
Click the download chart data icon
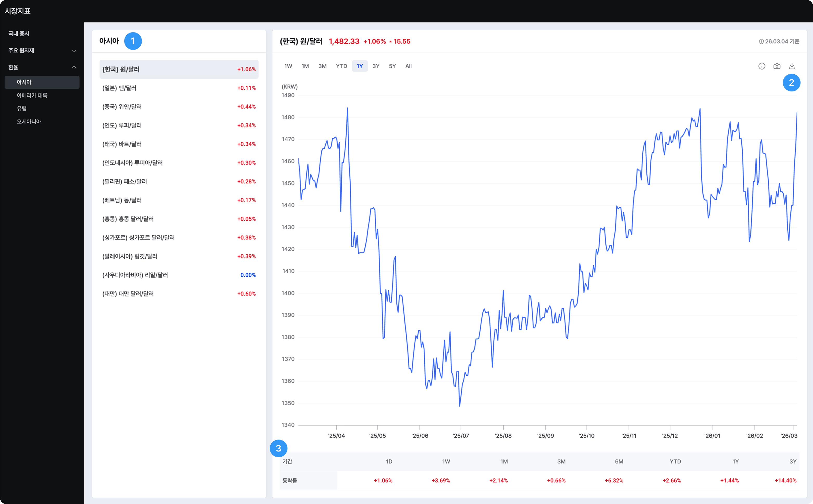click(792, 66)
